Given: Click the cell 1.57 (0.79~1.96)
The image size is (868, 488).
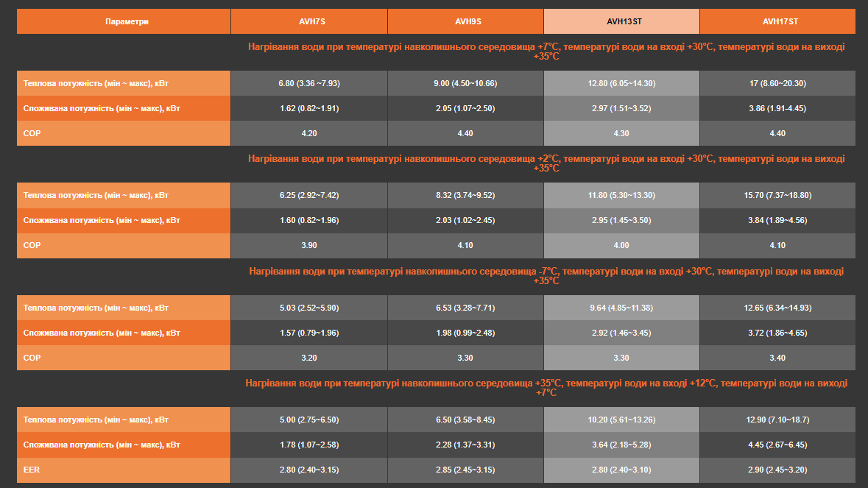Looking at the screenshot, I should 308,333.
